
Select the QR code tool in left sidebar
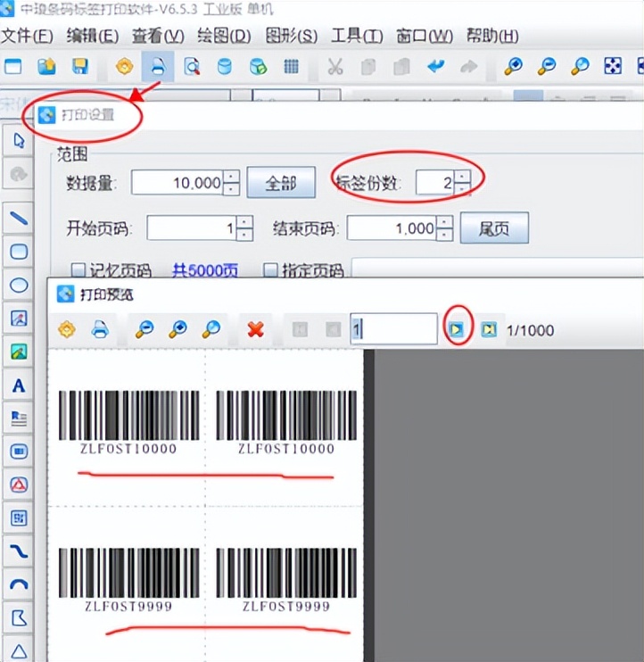[x=19, y=518]
